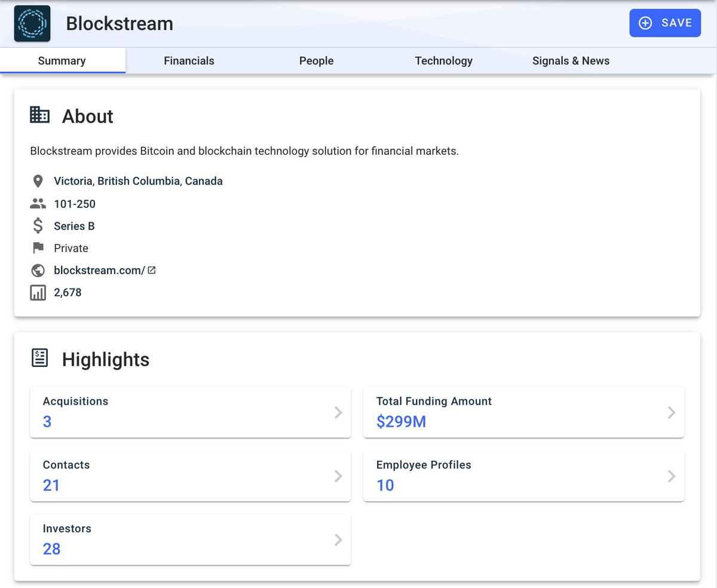Click the Canada country link

204,181
